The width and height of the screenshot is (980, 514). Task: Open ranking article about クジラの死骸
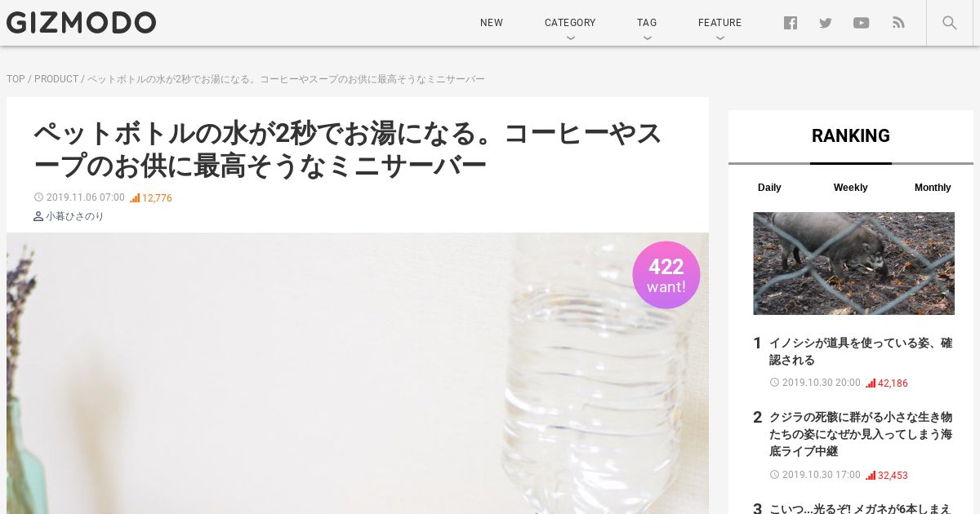[861, 434]
